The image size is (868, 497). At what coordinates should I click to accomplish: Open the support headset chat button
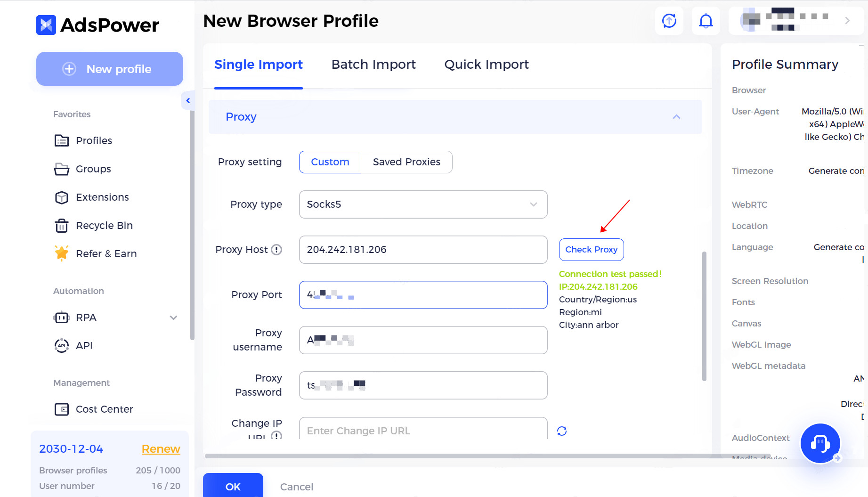click(820, 443)
